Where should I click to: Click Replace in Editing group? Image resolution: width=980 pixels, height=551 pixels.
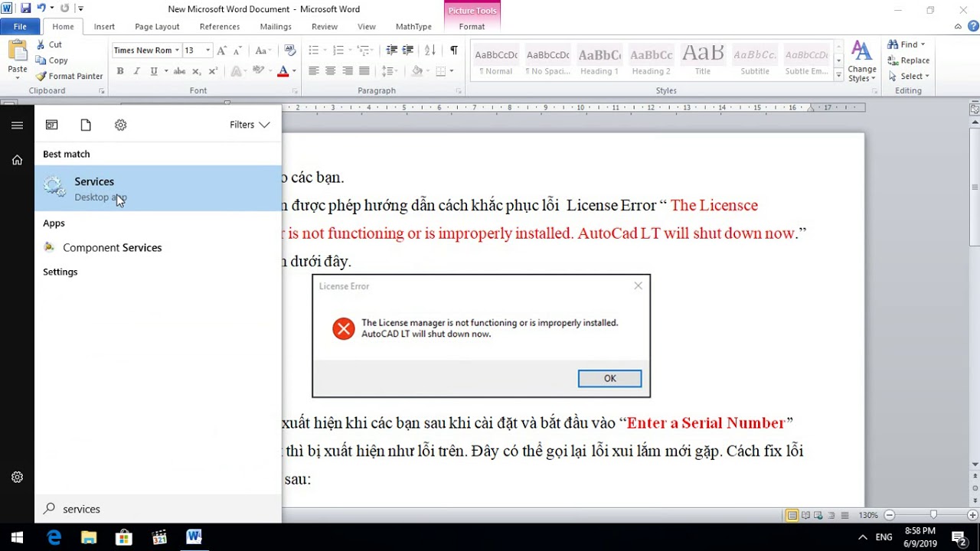909,60
